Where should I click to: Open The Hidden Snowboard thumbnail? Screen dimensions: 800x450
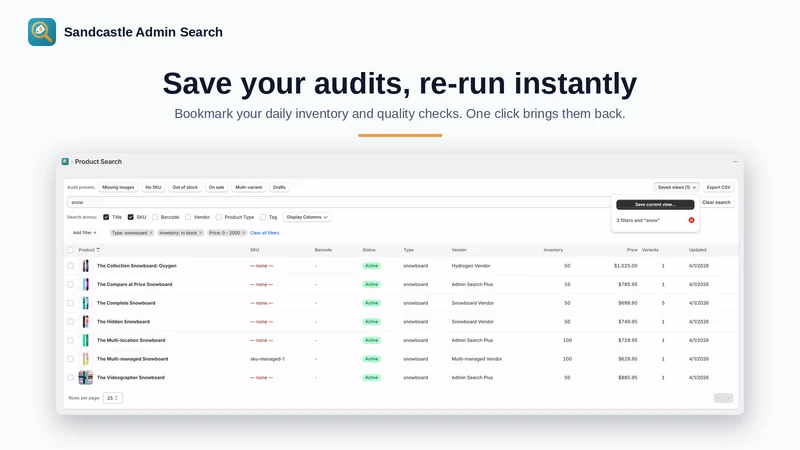click(86, 321)
